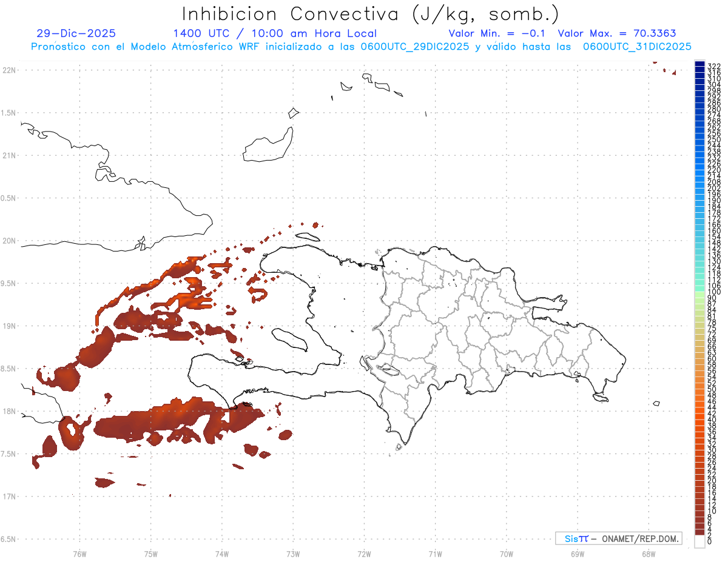Click the "76W" longitude label
Image resolution: width=728 pixels, height=562 pixels.
[79, 554]
